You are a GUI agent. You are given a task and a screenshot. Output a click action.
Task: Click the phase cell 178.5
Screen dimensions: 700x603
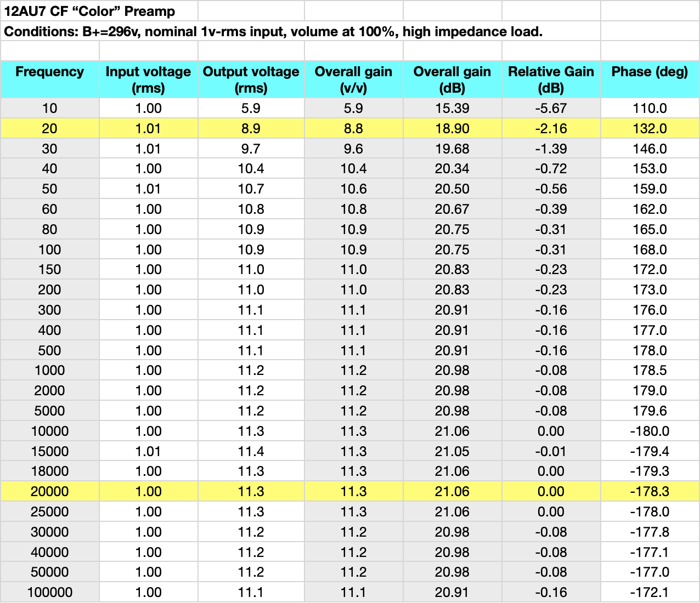650,370
